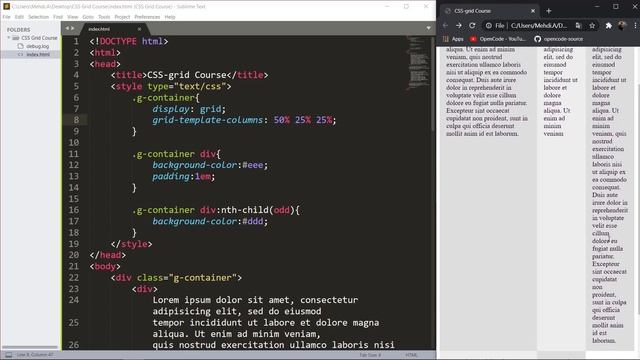This screenshot has height=360, width=640.
Task: Open debug.log in the sidebar
Action: [38, 46]
